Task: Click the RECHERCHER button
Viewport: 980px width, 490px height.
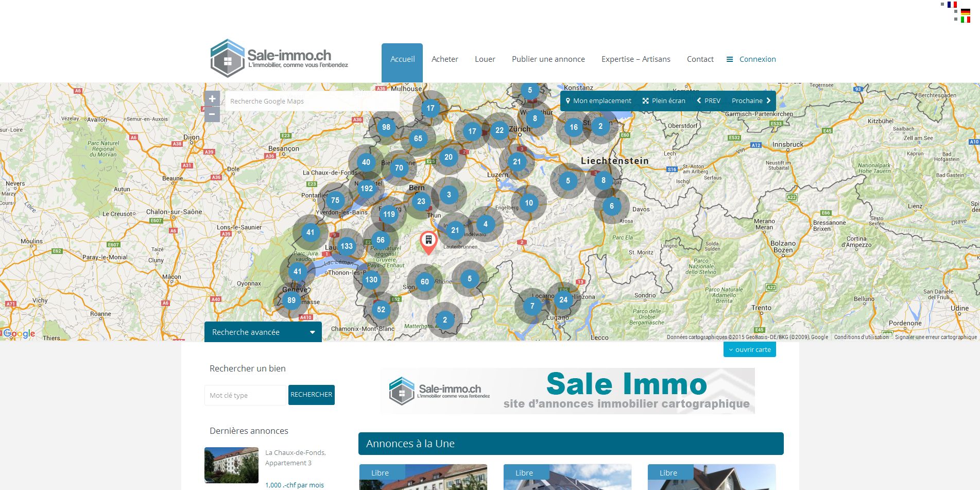Action: click(x=312, y=395)
